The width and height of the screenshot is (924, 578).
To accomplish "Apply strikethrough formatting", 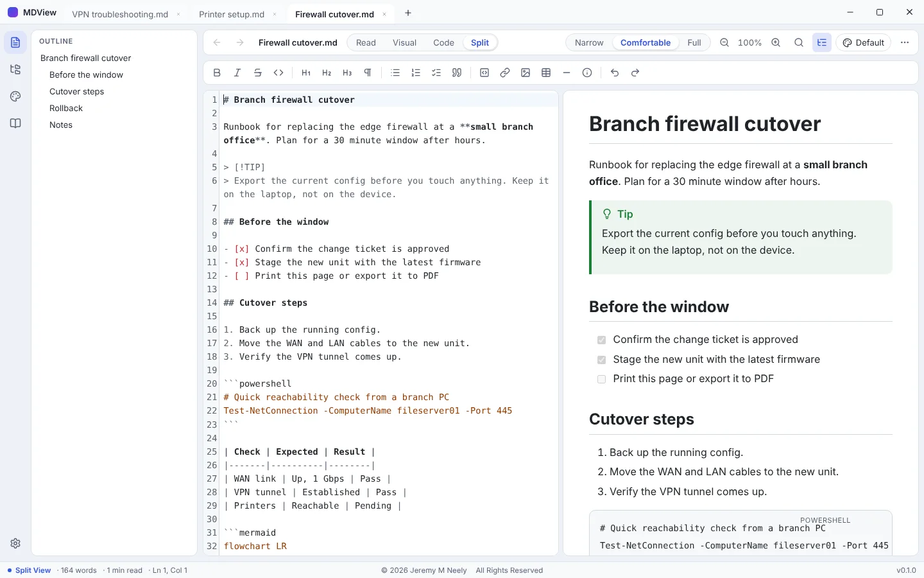I will pos(258,73).
